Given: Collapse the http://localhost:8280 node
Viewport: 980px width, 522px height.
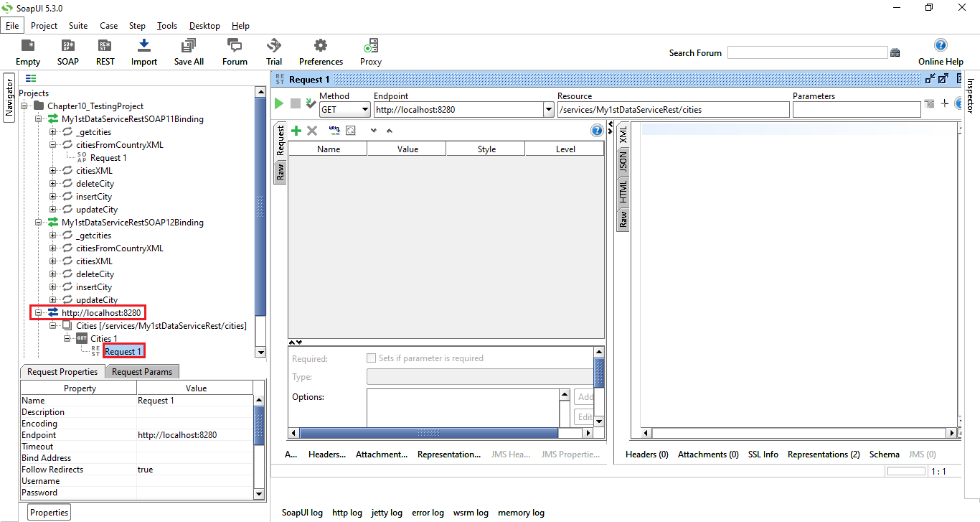Looking at the screenshot, I should click(x=38, y=313).
